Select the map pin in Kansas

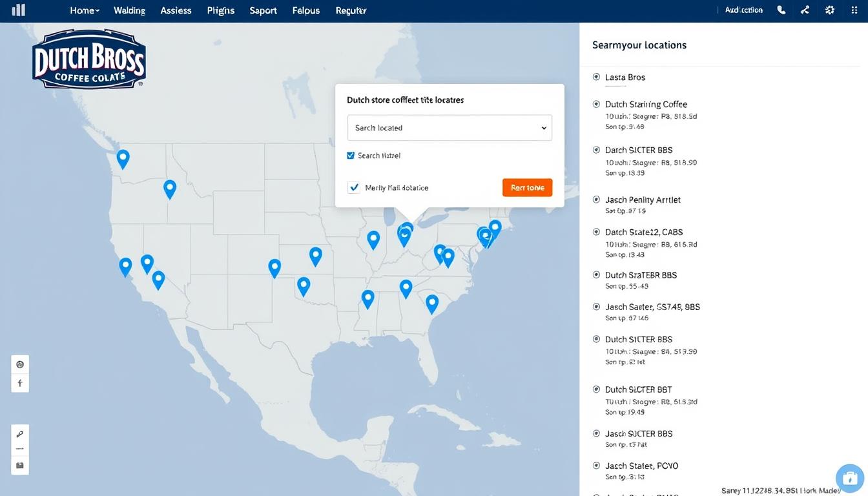point(315,256)
